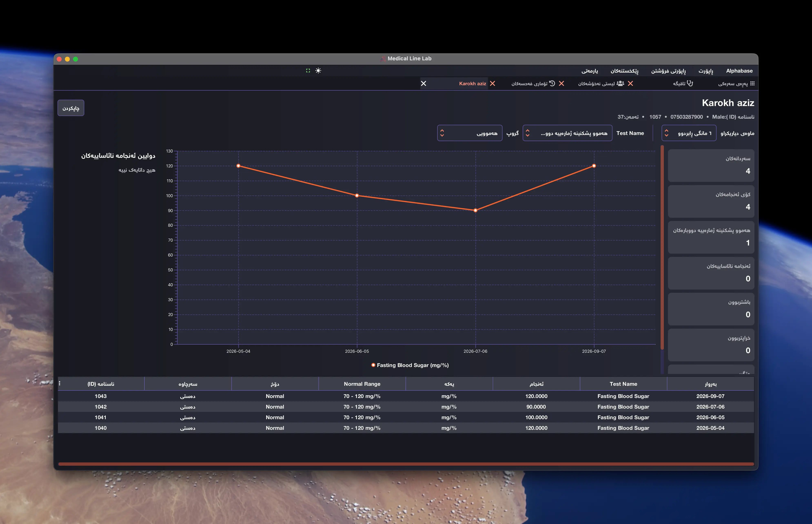Switch to the تۆماری فەحسەکان tab
The image size is (812, 524).
(533, 83)
